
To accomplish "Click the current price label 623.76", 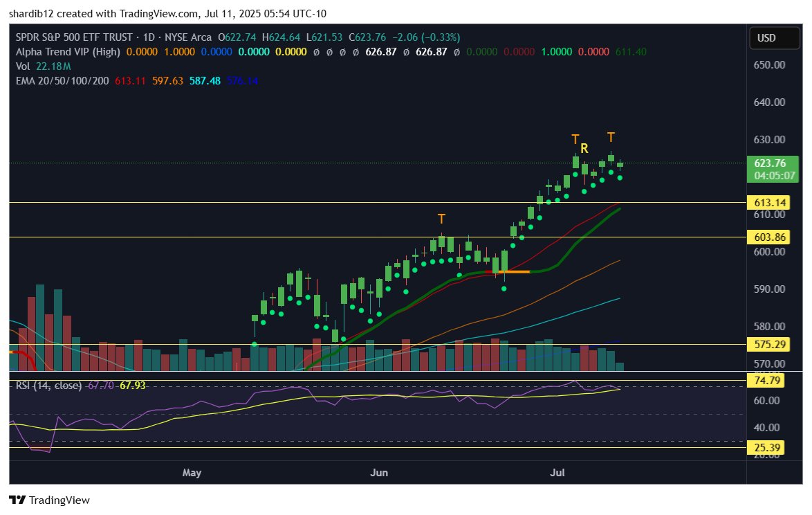I will tap(770, 163).
